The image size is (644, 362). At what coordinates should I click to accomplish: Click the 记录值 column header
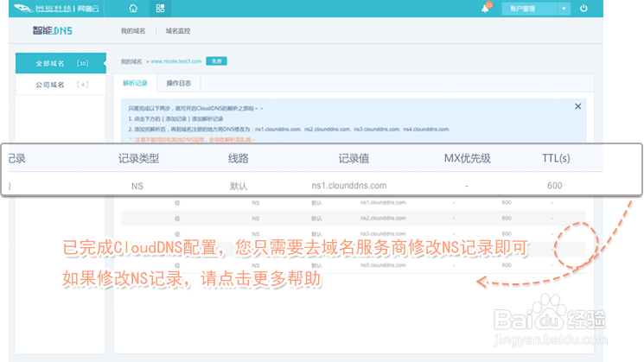(x=354, y=158)
